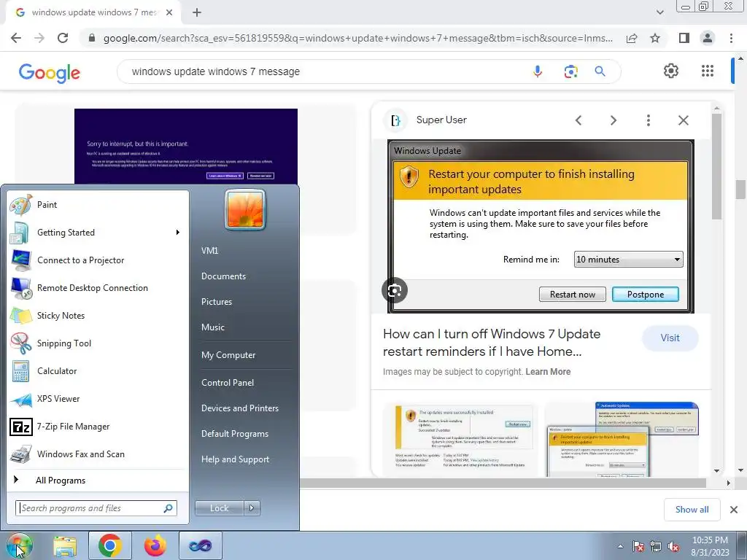The image size is (747, 560).
Task: Open 7-Zip File Manager
Action: (x=97, y=426)
